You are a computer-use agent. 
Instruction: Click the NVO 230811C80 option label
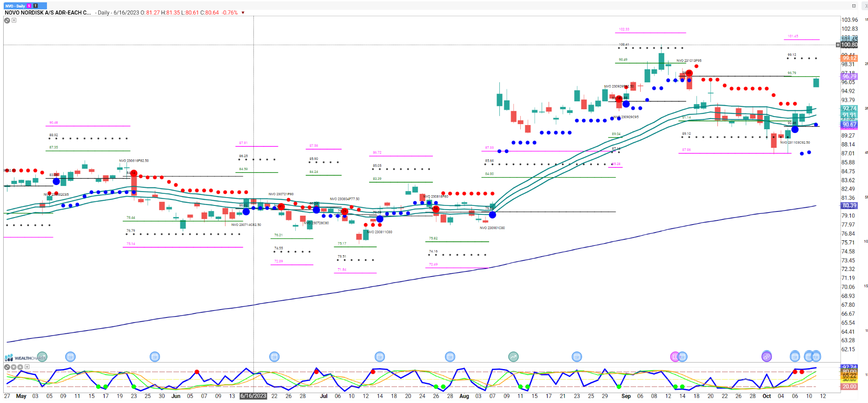pos(380,232)
